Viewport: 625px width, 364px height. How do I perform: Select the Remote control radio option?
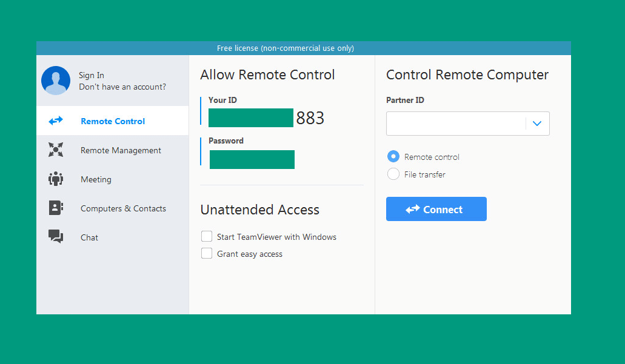click(x=393, y=156)
